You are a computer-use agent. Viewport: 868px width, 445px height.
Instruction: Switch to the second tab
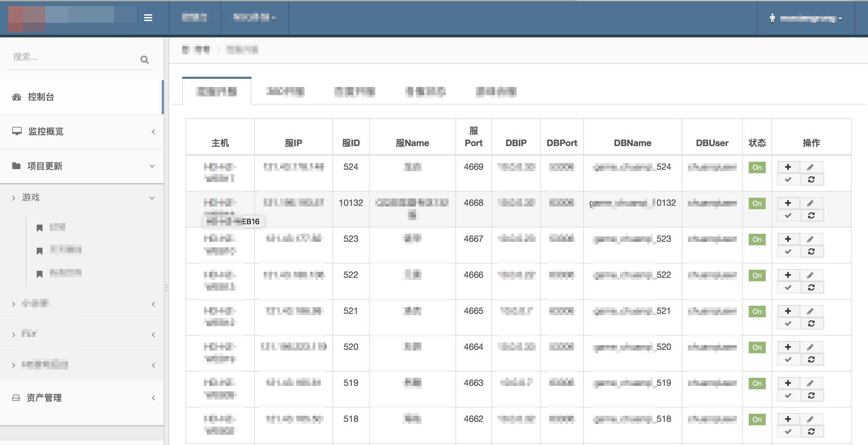(x=285, y=91)
